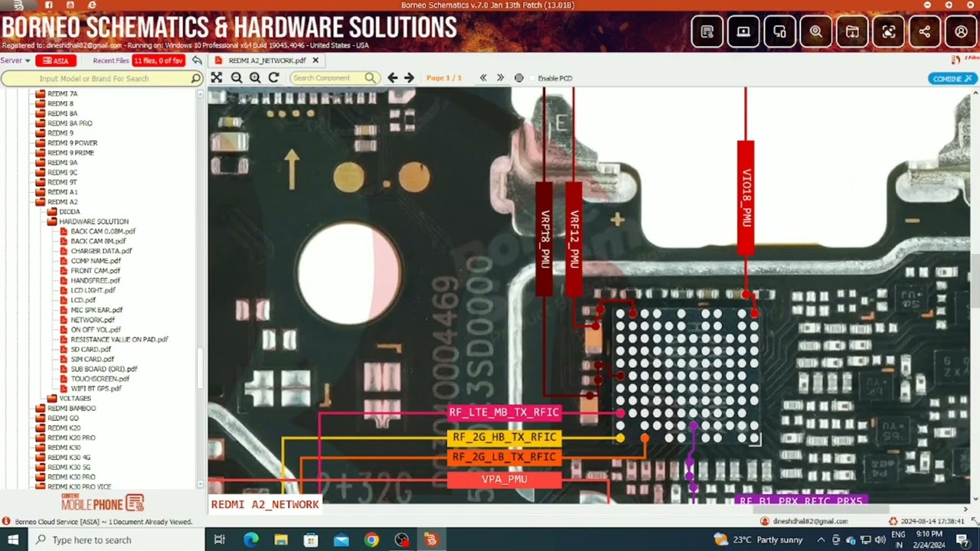The width and height of the screenshot is (980, 551).
Task: Close the REDMI A2_NETWORK.pdf tab
Action: 315,60
